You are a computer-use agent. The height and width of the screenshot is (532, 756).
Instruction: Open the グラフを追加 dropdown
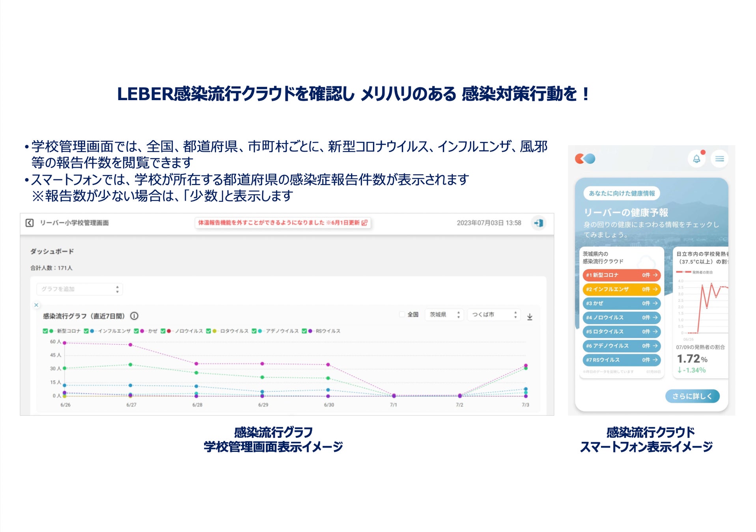pyautogui.click(x=80, y=289)
